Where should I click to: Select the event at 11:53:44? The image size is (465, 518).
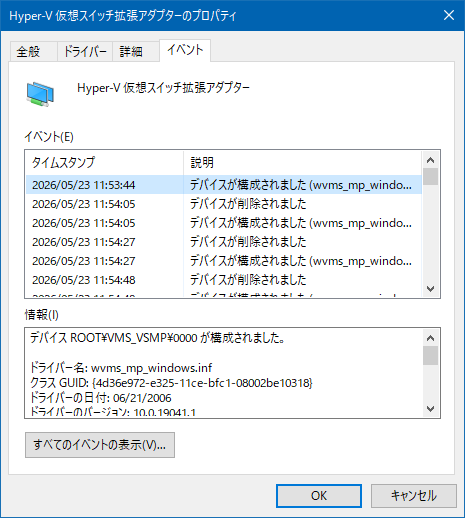[x=224, y=185]
